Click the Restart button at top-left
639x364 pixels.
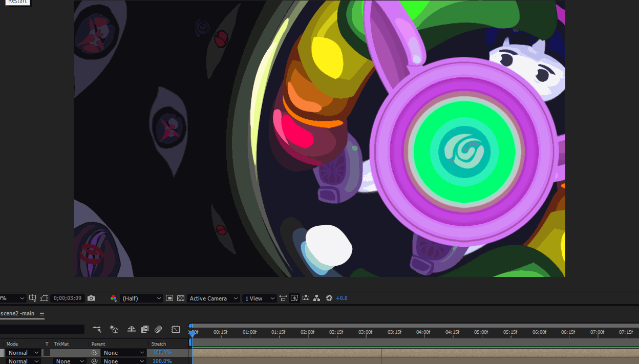[x=17, y=2]
